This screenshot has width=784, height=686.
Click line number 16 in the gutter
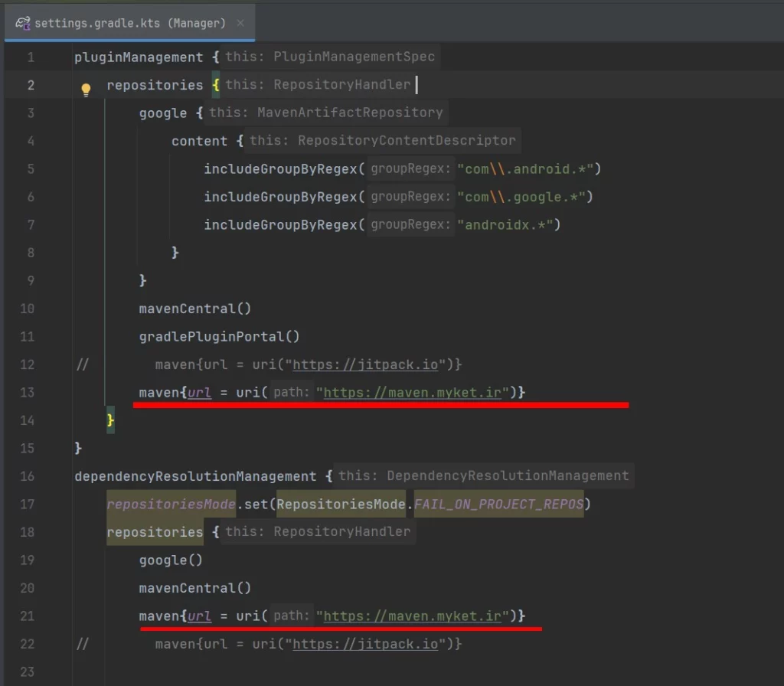click(28, 476)
